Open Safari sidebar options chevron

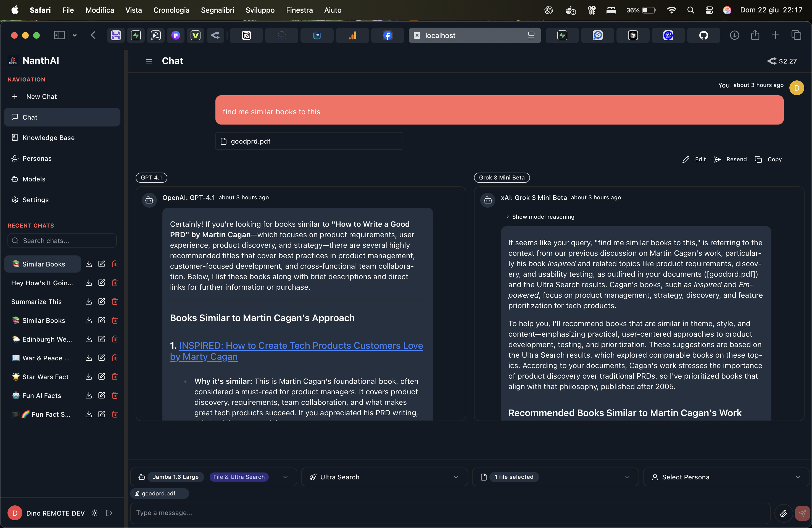click(74, 35)
